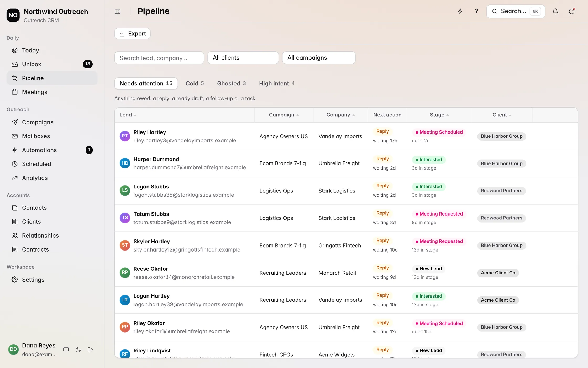Open the All campaigns dropdown
The width and height of the screenshot is (588, 368).
[x=319, y=58]
